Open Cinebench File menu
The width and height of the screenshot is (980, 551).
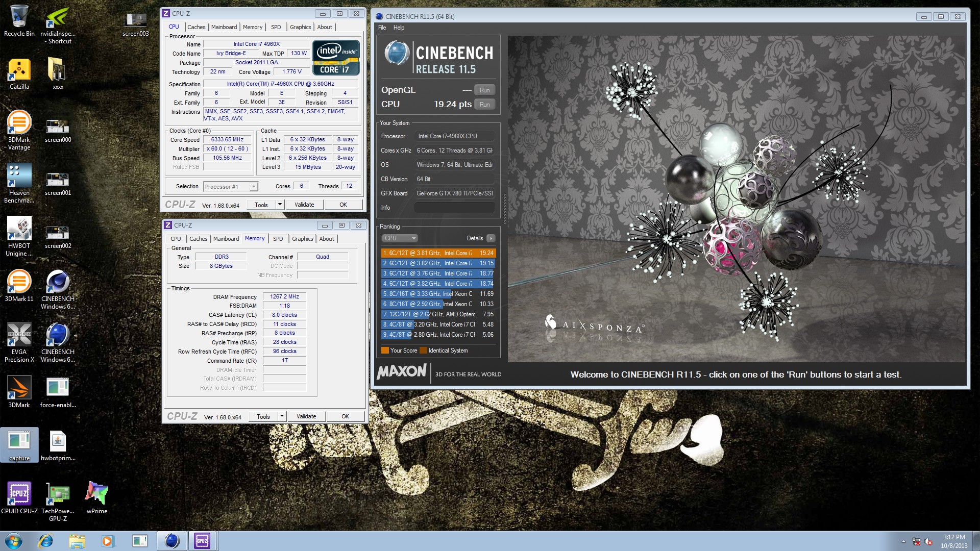pos(382,28)
